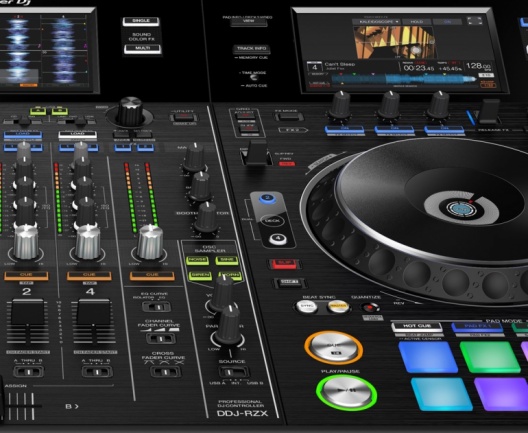This screenshot has width=528, height=433.
Task: Select the HOT CUE pad mode
Action: coord(417,326)
